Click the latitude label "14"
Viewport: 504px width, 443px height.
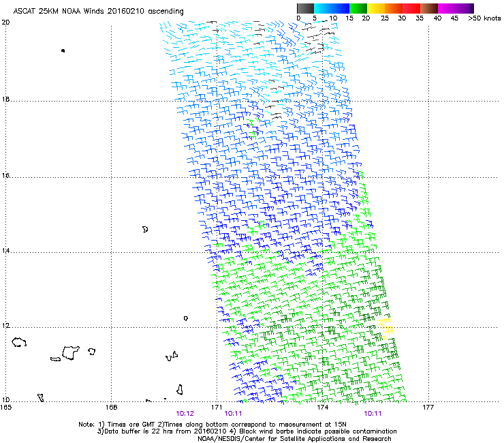(5, 251)
